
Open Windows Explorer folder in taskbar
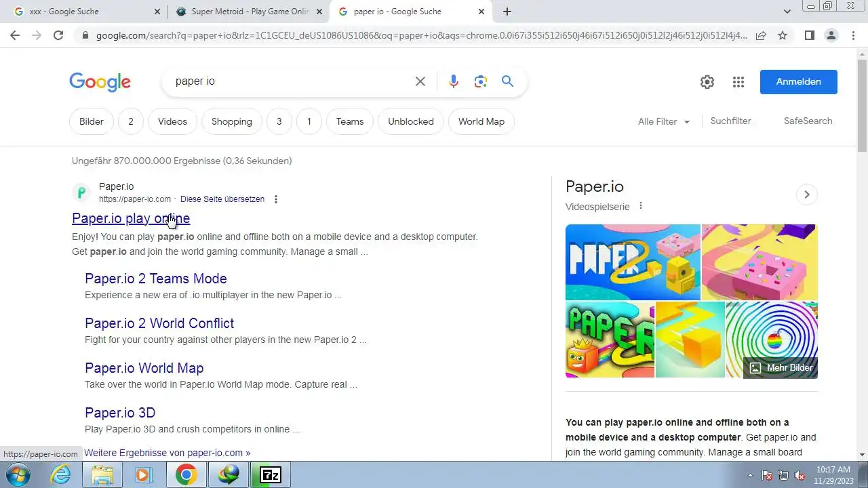click(102, 474)
